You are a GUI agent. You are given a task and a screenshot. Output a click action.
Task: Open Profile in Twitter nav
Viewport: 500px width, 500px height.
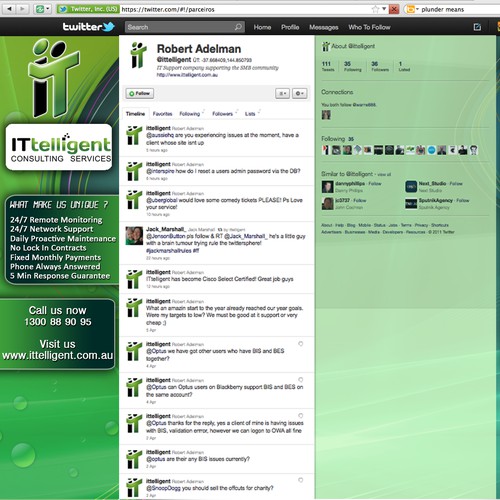coord(290,27)
